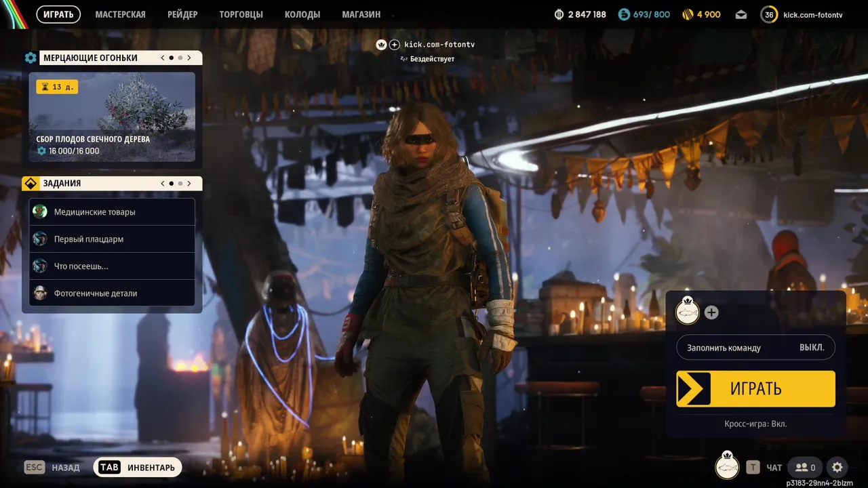Open the Что посеешь... quest
The width and height of the screenshot is (868, 488).
(112, 266)
